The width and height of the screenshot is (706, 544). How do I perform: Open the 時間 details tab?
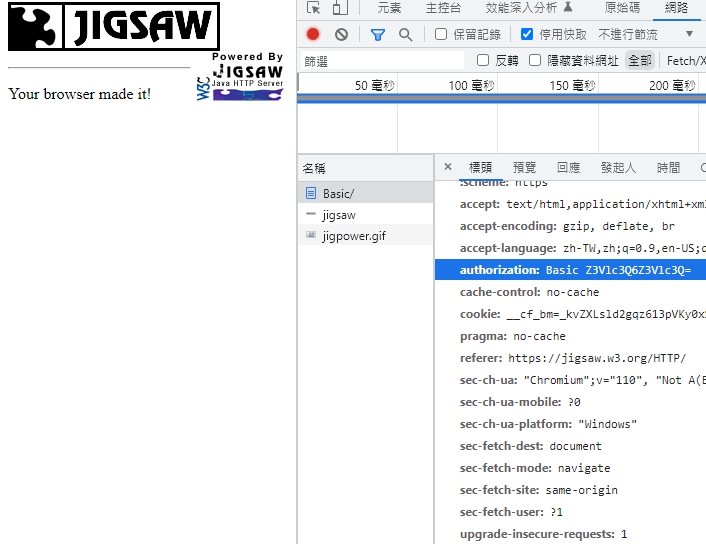(x=668, y=168)
